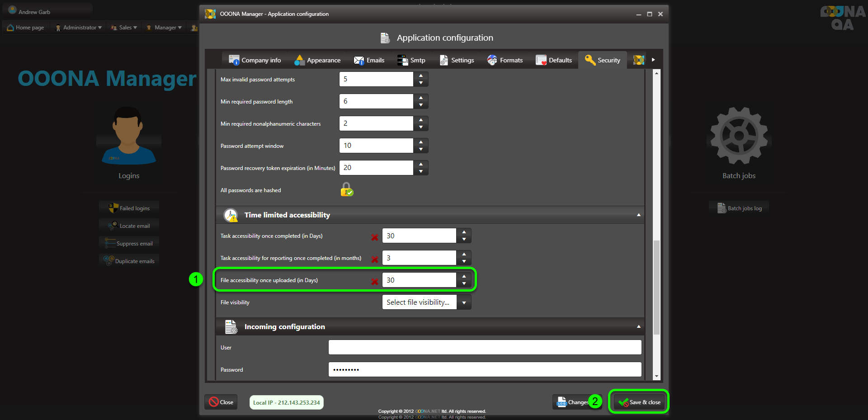This screenshot has width=868, height=420.
Task: Click the padlock icon for hashed passwords
Action: [347, 189]
